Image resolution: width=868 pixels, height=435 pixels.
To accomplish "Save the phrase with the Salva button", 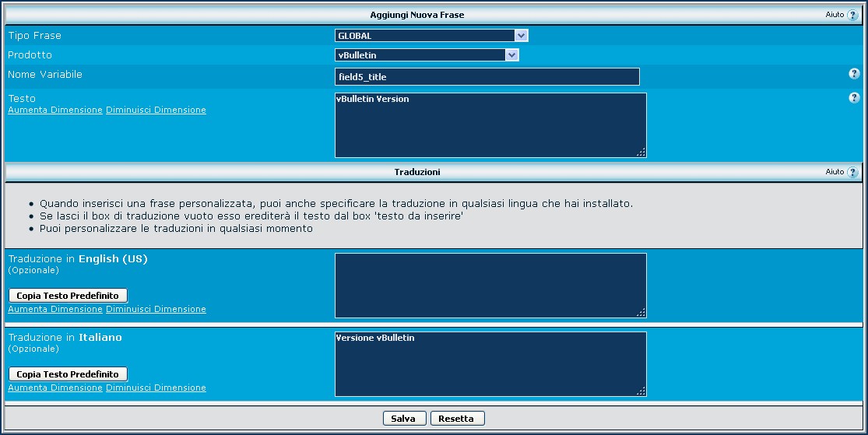I will (404, 419).
